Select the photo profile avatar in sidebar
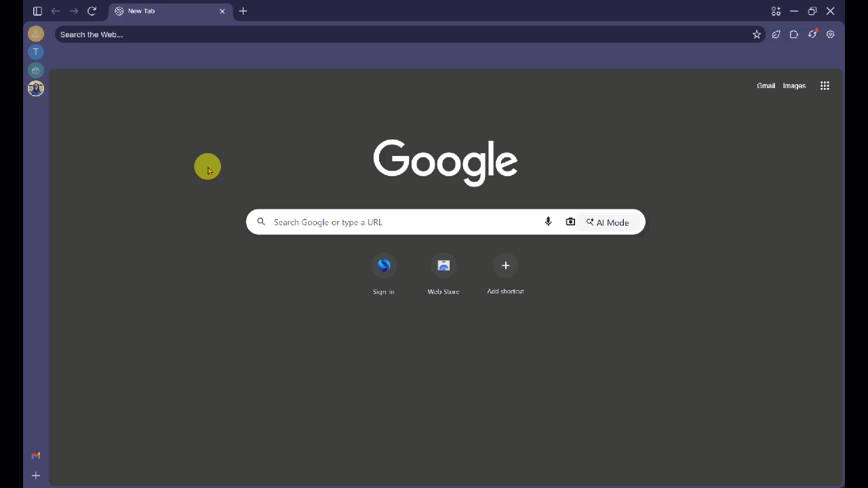Screen dimensions: 868x488 click(x=36, y=89)
